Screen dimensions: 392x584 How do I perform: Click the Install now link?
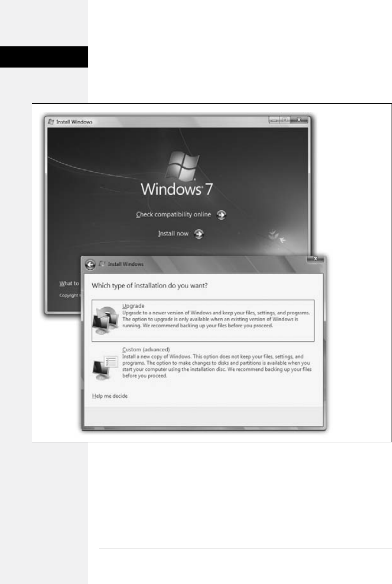click(173, 234)
